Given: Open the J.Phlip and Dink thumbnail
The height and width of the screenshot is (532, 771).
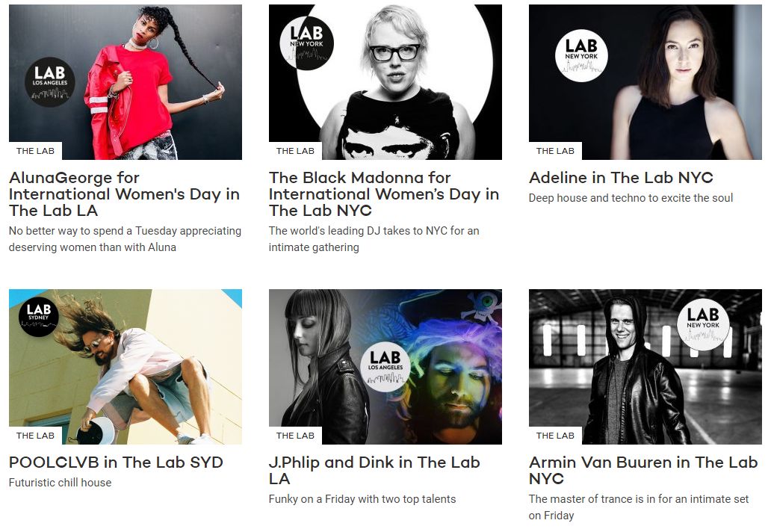Looking at the screenshot, I should (x=385, y=367).
